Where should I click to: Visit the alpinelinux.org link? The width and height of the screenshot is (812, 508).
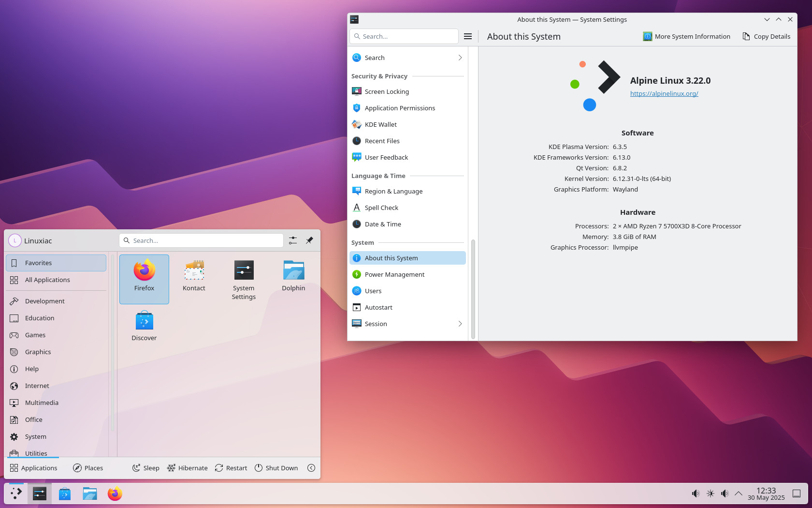point(664,93)
